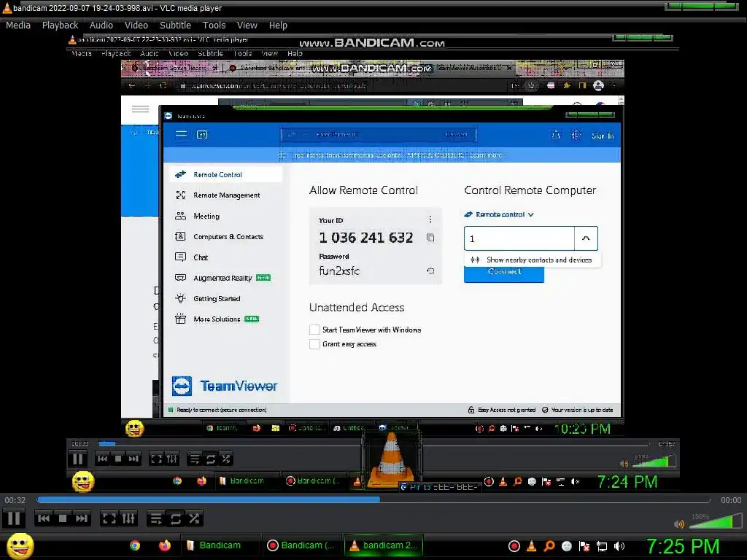The height and width of the screenshot is (560, 747).
Task: Click the main VLC seek bar
Action: pos(373,500)
